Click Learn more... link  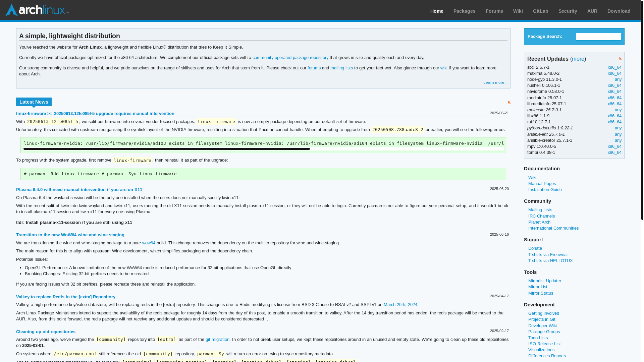click(x=495, y=82)
